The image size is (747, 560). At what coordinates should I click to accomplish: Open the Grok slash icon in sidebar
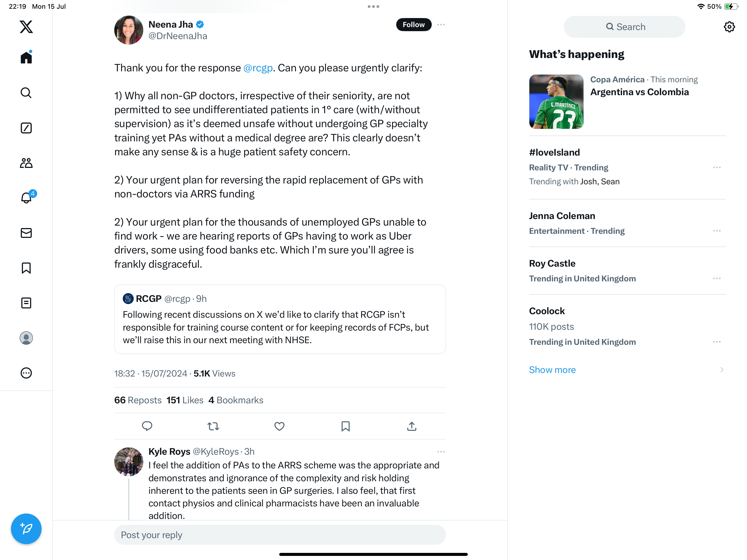click(26, 128)
